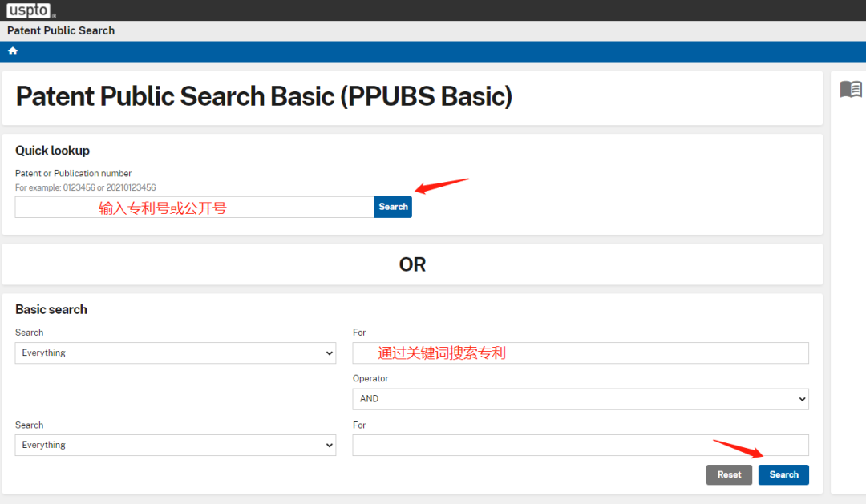Screen dimensions: 866x504
Task: Click the Basic search Search button
Action: [783, 474]
